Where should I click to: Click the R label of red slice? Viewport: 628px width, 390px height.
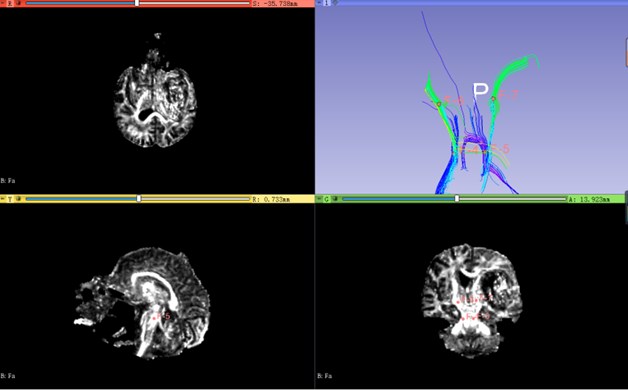(10, 3)
